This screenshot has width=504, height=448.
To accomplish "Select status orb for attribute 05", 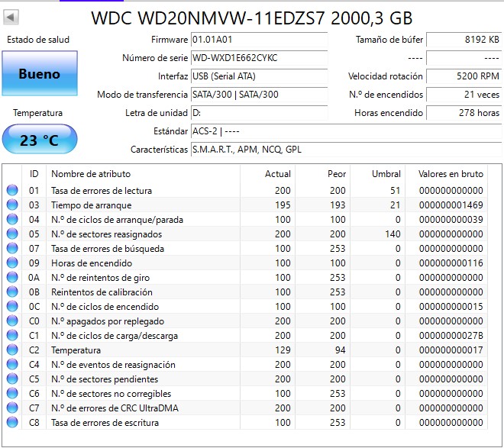I will point(12,234).
